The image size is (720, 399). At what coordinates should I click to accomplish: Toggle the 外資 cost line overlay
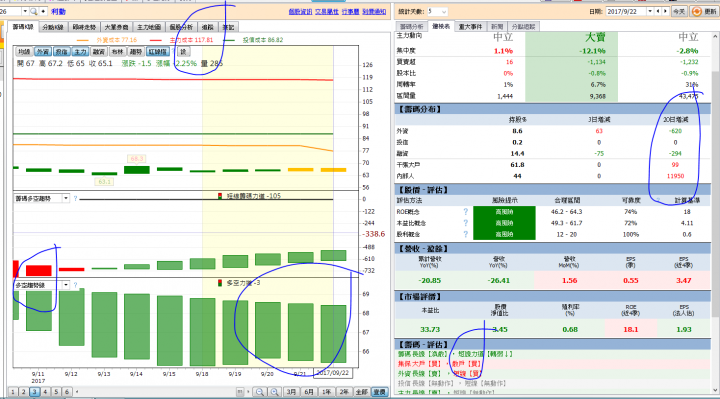point(43,52)
